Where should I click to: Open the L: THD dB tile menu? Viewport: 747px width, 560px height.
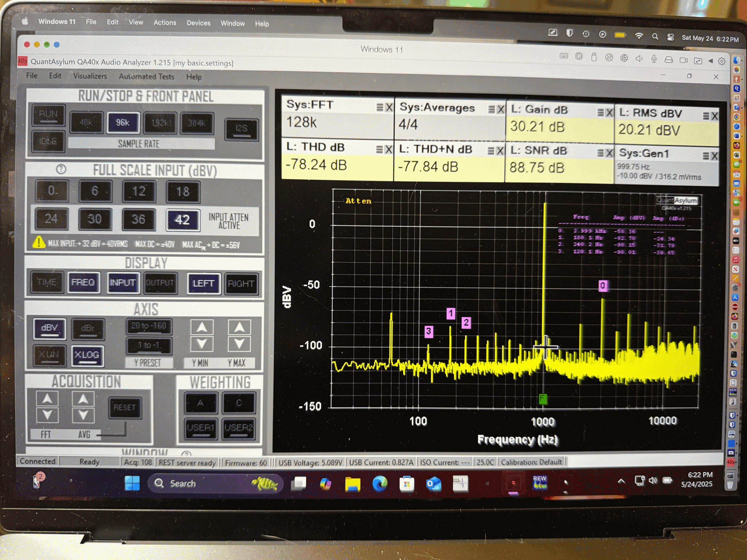coord(380,149)
